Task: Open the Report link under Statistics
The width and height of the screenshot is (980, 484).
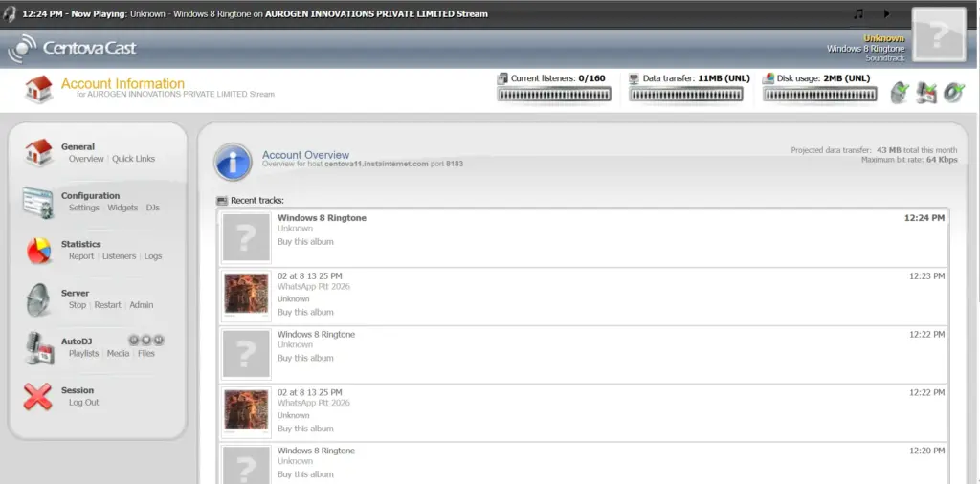Action: (81, 256)
